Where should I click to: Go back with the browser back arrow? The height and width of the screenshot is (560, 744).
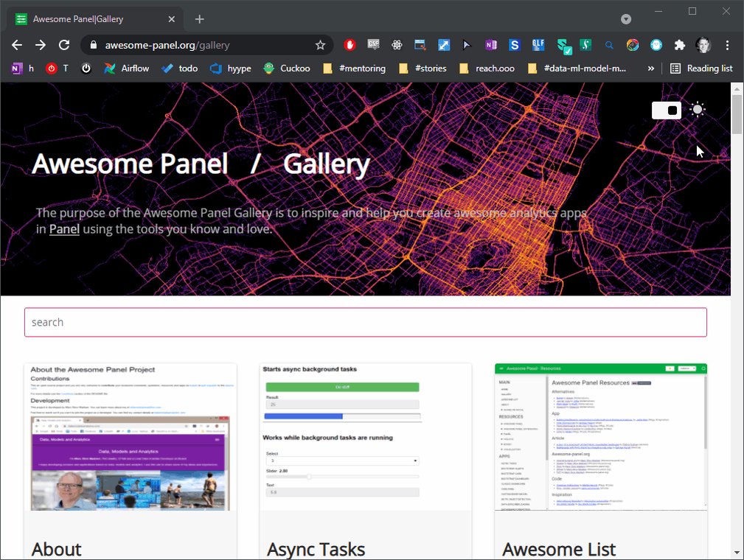[17, 45]
